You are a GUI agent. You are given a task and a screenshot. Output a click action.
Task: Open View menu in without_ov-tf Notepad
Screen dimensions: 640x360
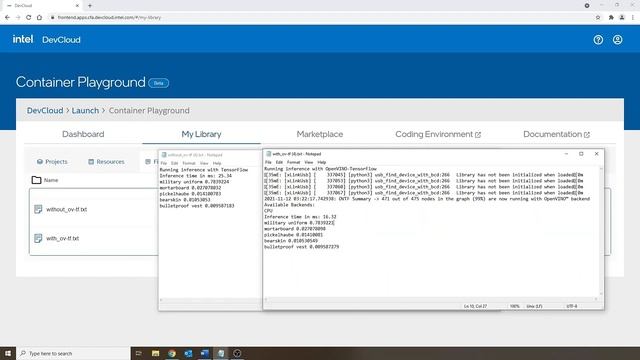click(204, 163)
